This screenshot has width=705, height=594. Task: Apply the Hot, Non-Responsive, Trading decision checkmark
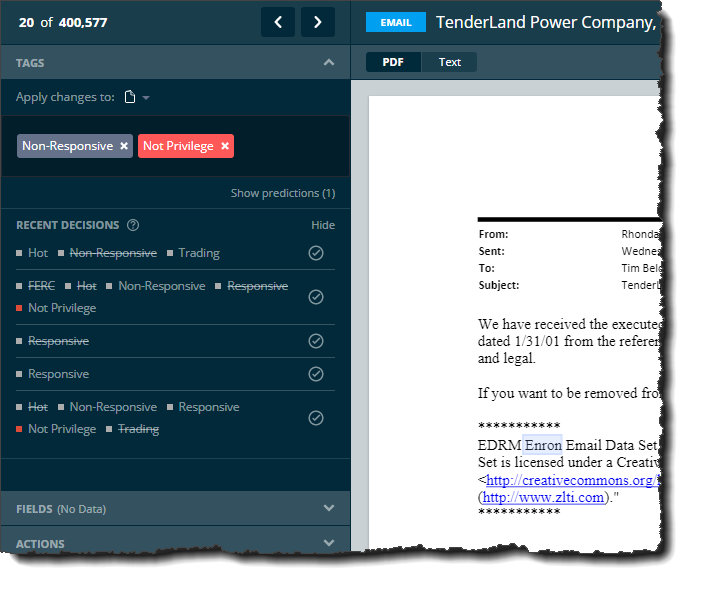[316, 253]
